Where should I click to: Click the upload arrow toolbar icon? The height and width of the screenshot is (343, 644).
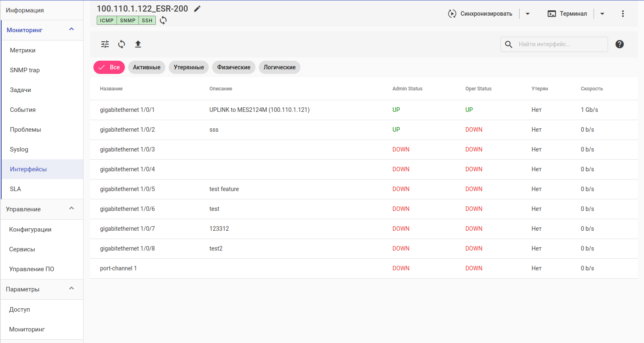point(138,44)
